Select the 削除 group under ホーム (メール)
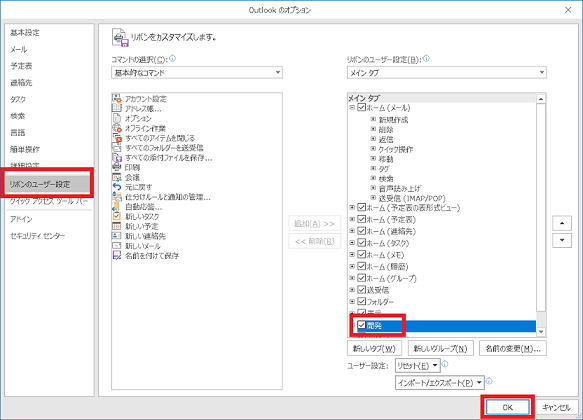583x420 pixels. click(x=386, y=129)
